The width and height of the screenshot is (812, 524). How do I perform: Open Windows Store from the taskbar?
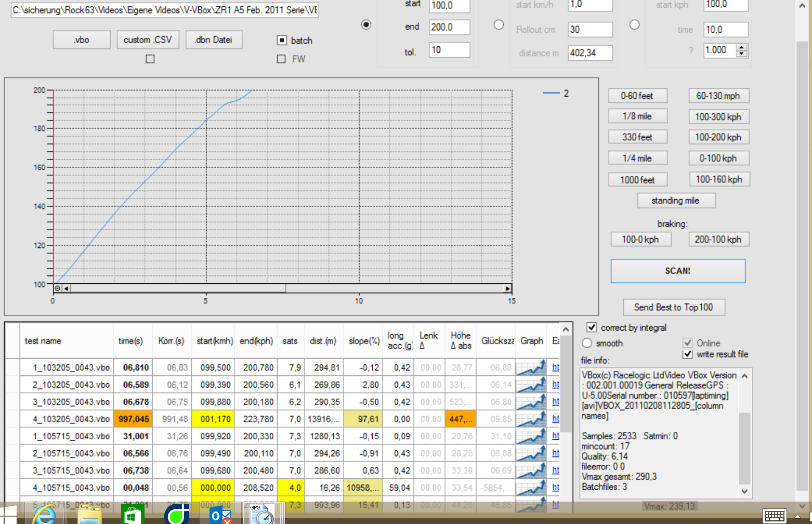[132, 516]
